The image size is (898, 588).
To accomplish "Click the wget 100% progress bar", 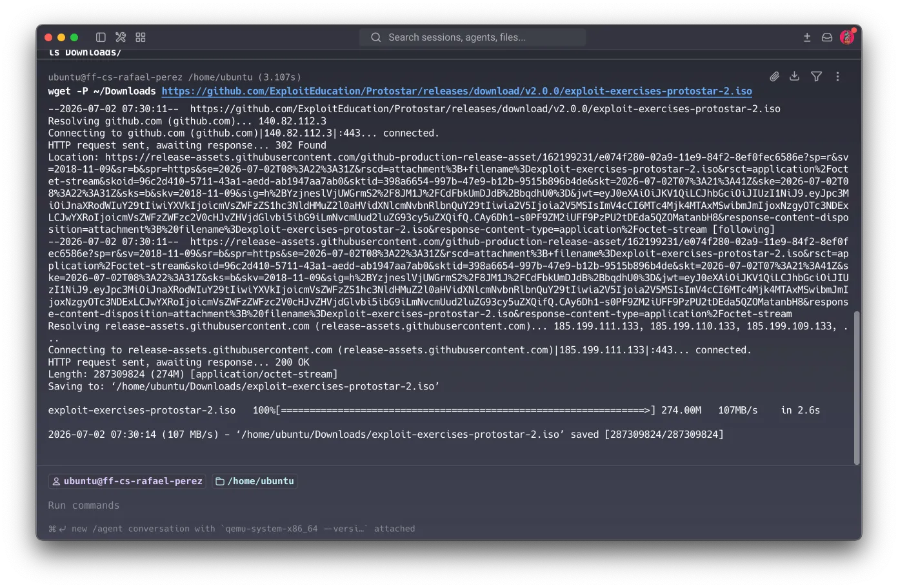I will click(465, 411).
